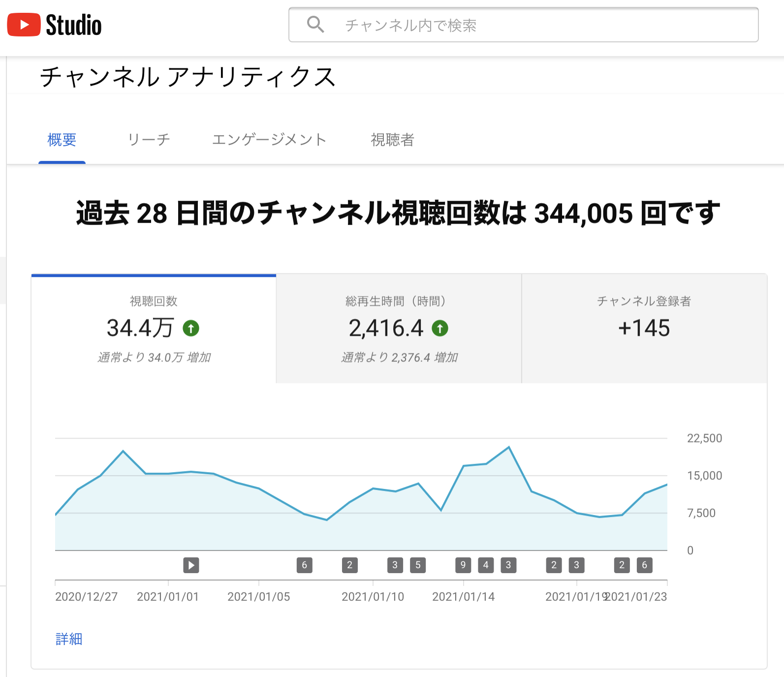Click the '2' marker near 2021/01/10
This screenshot has height=677, width=784.
[350, 565]
